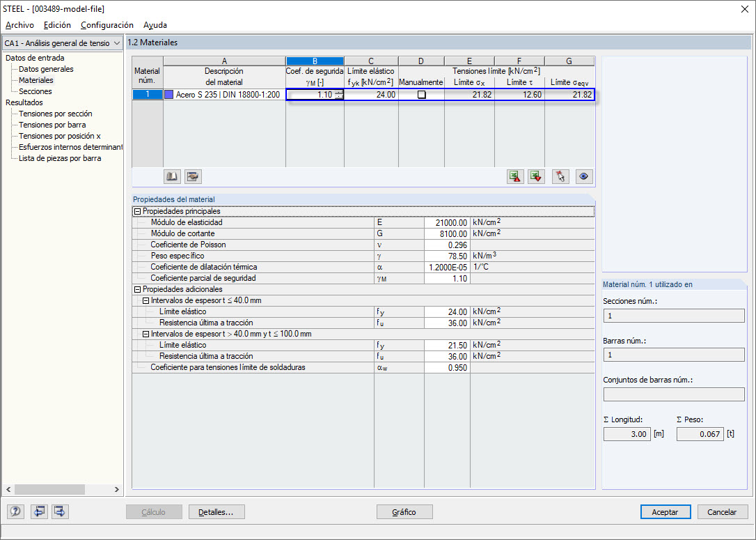
Task: Click the soldaduras coefficient value 0.950
Action: click(x=447, y=367)
